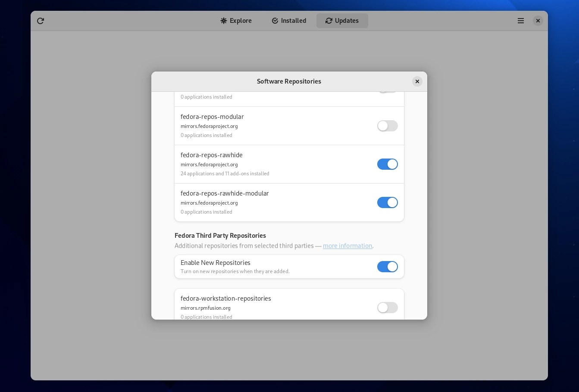The height and width of the screenshot is (392, 579).
Task: Select the fedora-repos-rawhide-modular row title
Action: [225, 193]
